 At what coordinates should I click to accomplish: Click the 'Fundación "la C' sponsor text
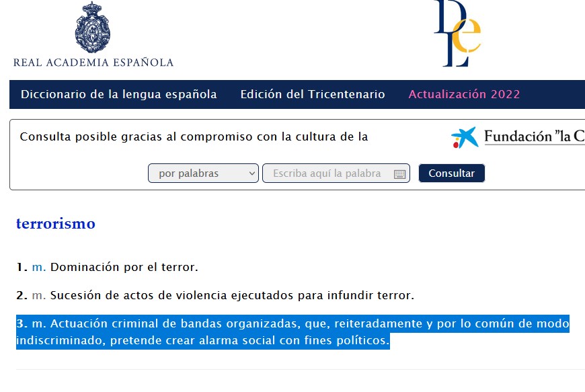click(535, 136)
